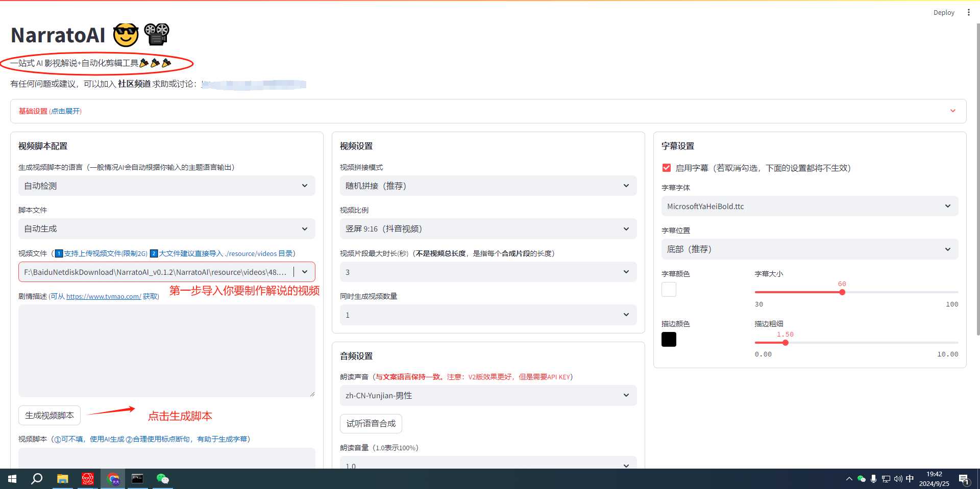
Task: Open the 字幕字体 MicrosoftYaHeiBold dropdown
Action: [x=810, y=206]
